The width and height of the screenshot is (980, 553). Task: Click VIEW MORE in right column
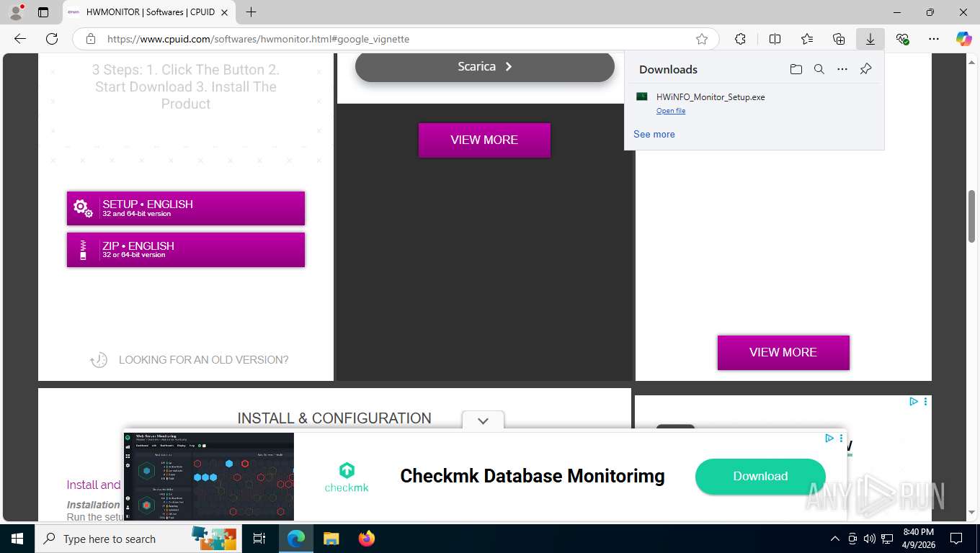pyautogui.click(x=783, y=352)
